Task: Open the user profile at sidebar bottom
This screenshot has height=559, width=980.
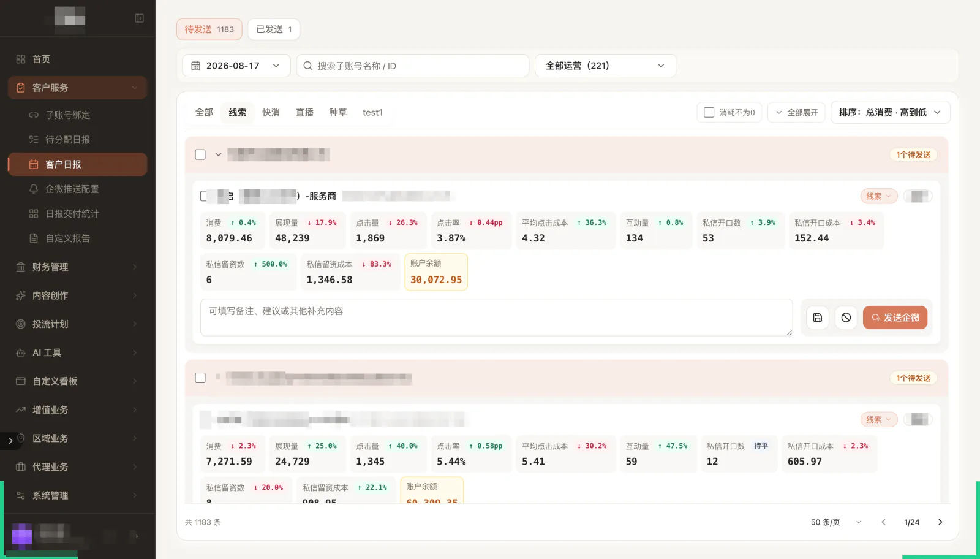Action: pos(77,536)
